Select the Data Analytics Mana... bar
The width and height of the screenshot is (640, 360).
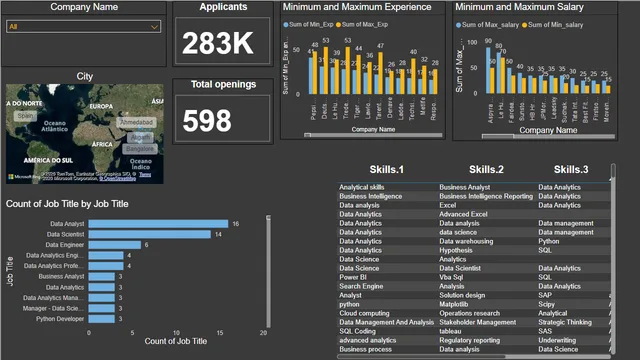coord(102,298)
